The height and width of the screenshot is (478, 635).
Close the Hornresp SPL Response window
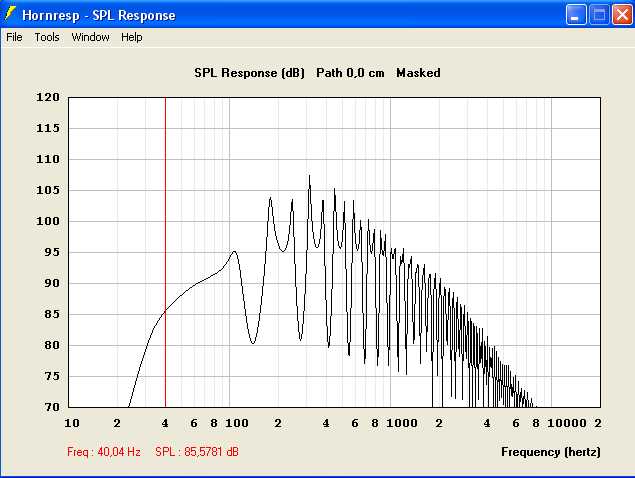[622, 15]
